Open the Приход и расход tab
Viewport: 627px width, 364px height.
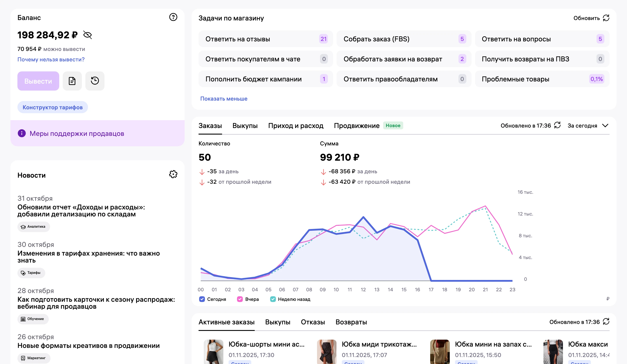pyautogui.click(x=296, y=126)
